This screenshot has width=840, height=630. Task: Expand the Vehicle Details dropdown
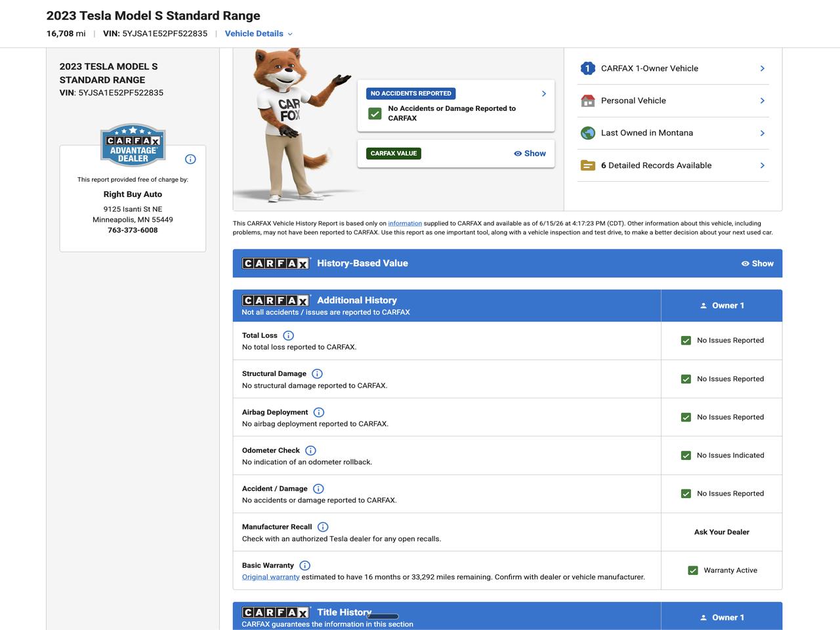[259, 33]
